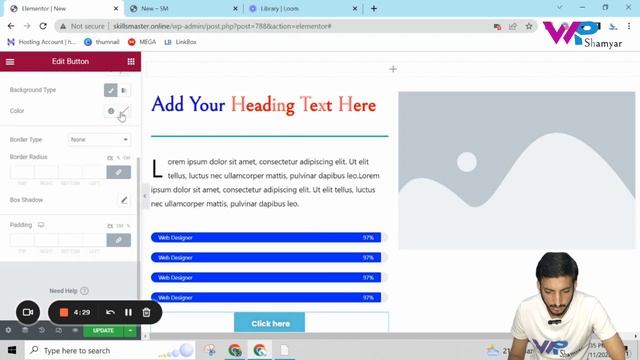Select the placeholder image widget
The height and width of the screenshot is (360, 640).
pos(517,170)
